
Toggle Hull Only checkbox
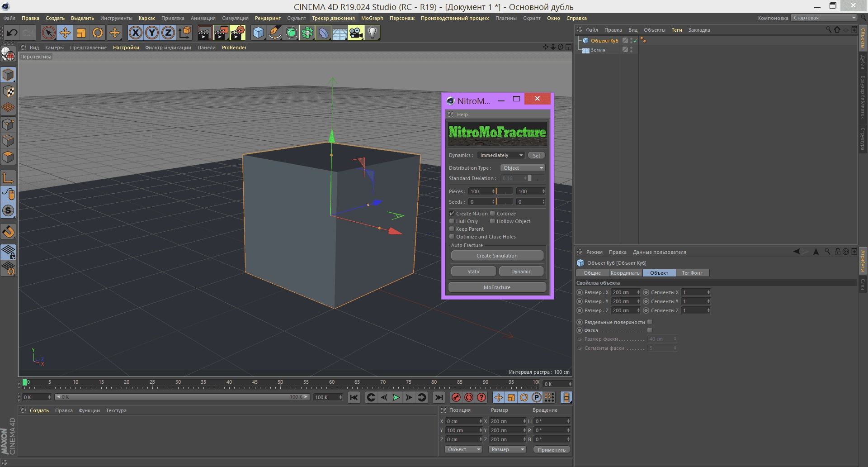(x=452, y=221)
